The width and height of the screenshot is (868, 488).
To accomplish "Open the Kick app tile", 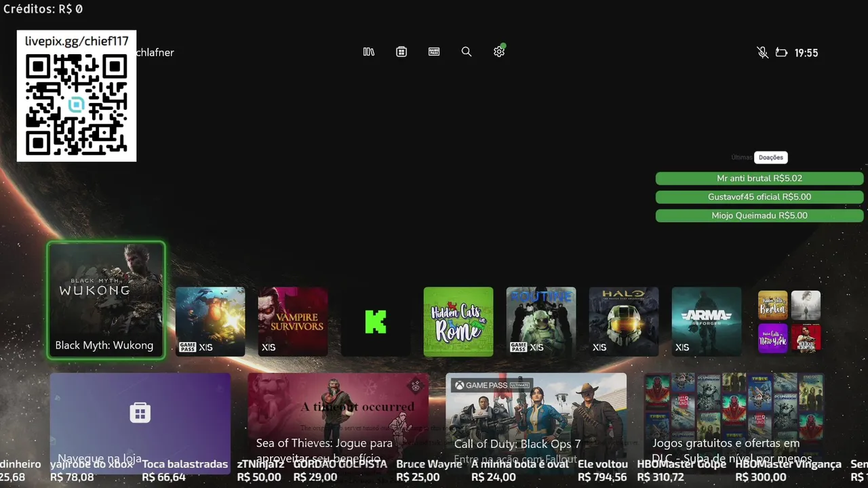I will pos(376,321).
